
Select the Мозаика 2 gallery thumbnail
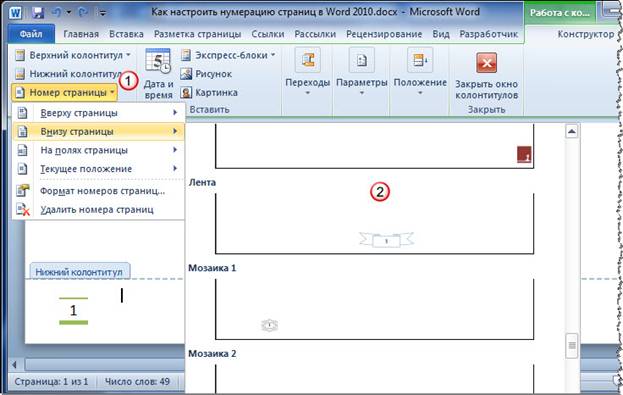tap(375, 380)
